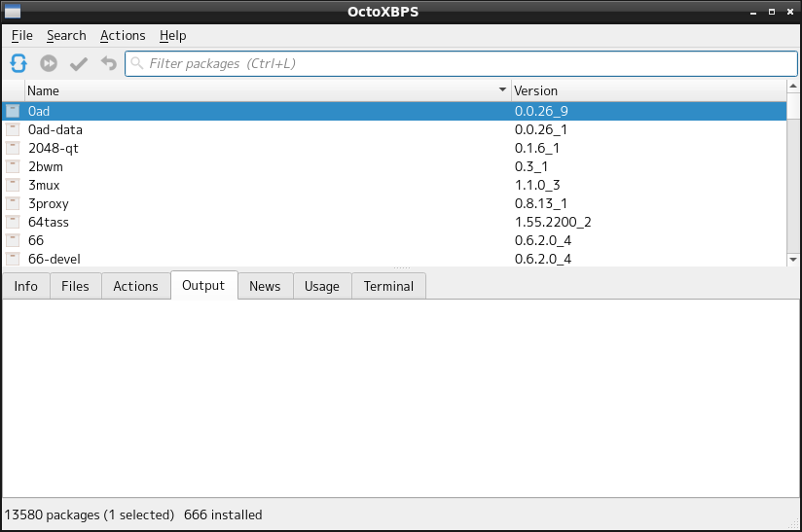Viewport: 802px width, 532px height.
Task: Sort packages by Name column header
Action: coord(268,90)
